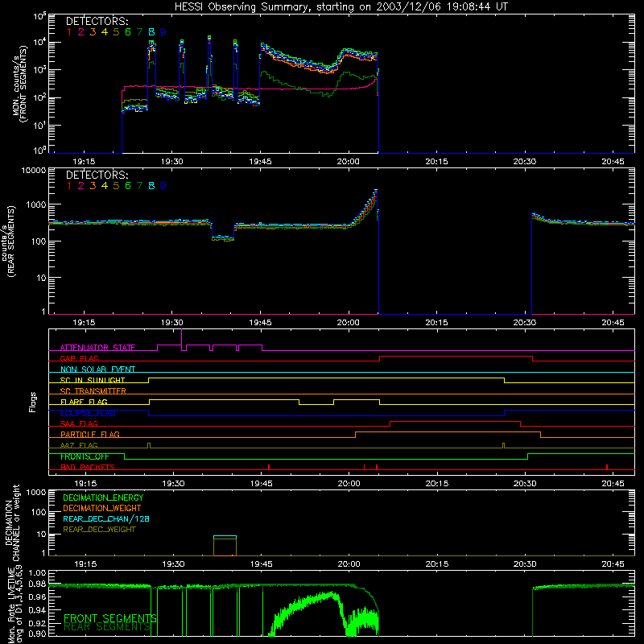Click the REAR_DEC_WEIGHT legend entry
Screen dimensions: 644x644
pos(99,530)
